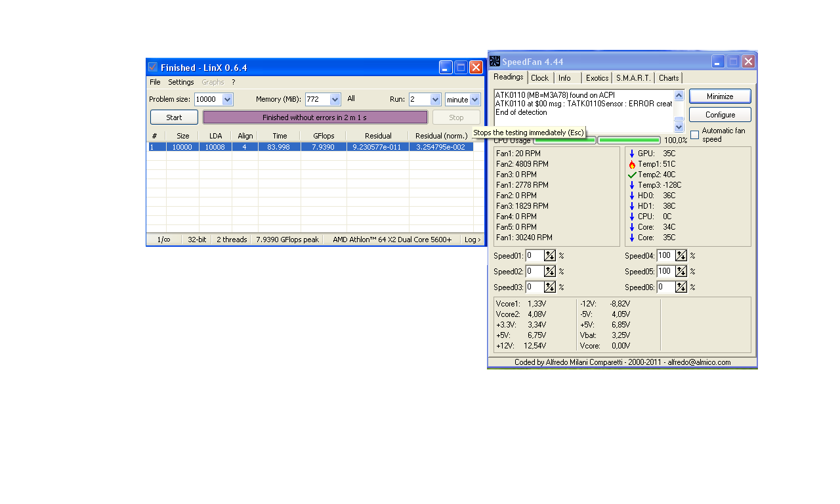Click the SpeedFan fan icon in title bar
The width and height of the screenshot is (840, 504).
pyautogui.click(x=495, y=61)
